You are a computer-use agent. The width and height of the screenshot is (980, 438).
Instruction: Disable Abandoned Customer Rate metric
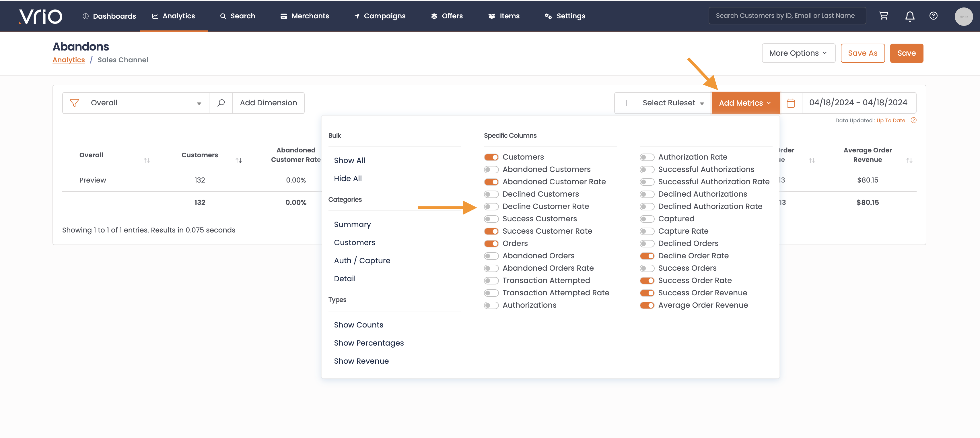tap(491, 182)
